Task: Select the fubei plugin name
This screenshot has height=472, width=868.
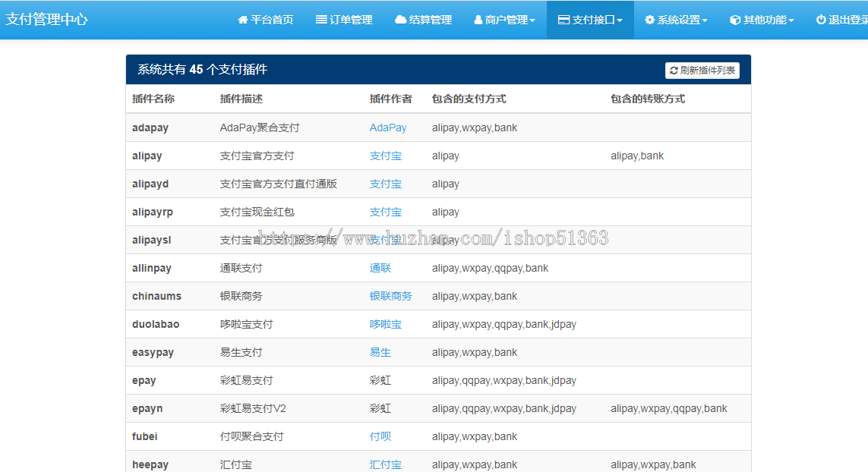Action: coord(144,436)
